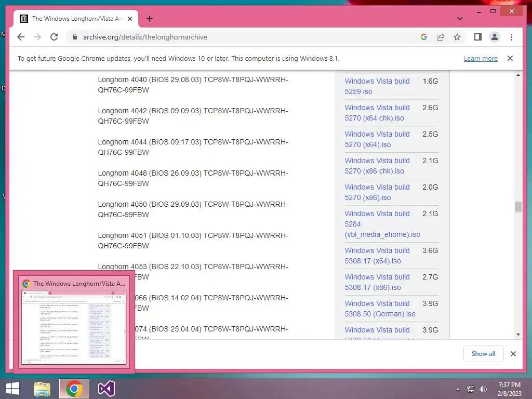Open the network tray icon
This screenshot has height=399, width=532.
[471, 389]
